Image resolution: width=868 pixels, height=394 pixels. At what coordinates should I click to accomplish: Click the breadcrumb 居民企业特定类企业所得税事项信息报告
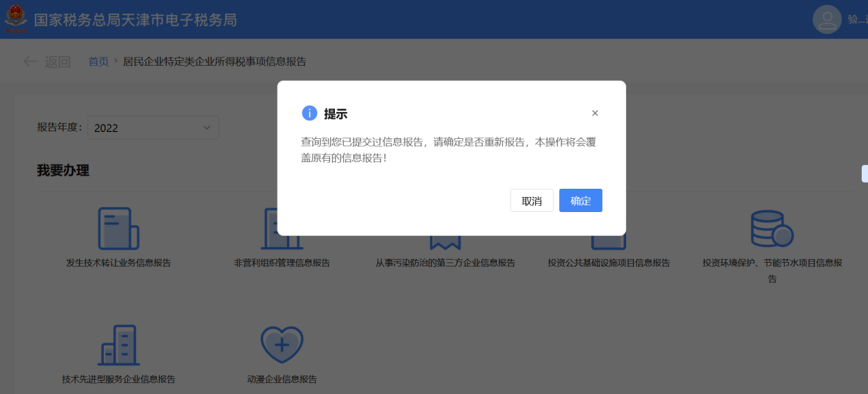215,62
